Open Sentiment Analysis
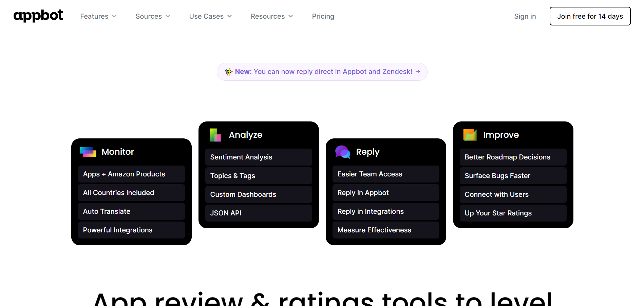 point(259,157)
